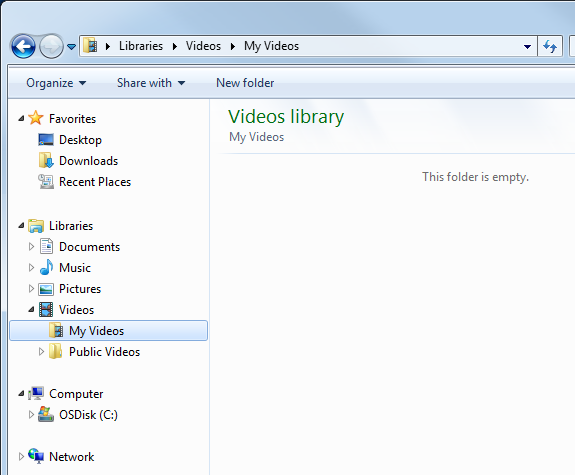The width and height of the screenshot is (575, 475).
Task: Click the Forward navigation arrow button
Action: (x=51, y=46)
